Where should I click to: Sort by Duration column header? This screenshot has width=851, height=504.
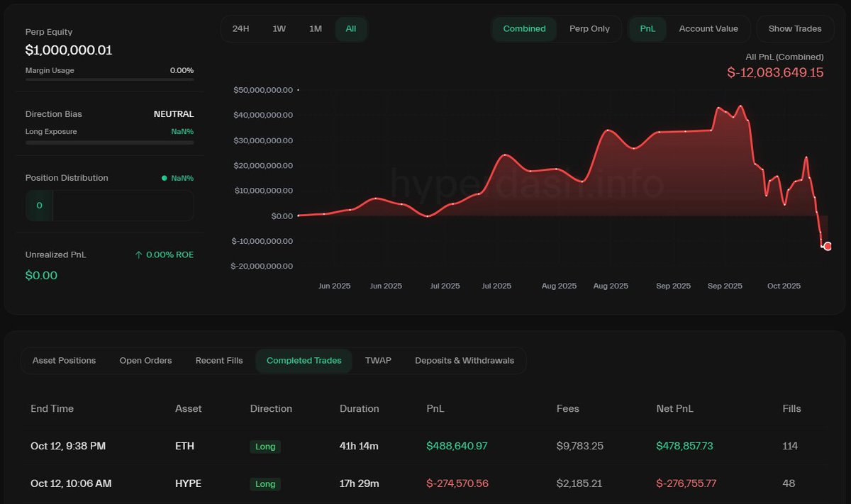pyautogui.click(x=359, y=409)
